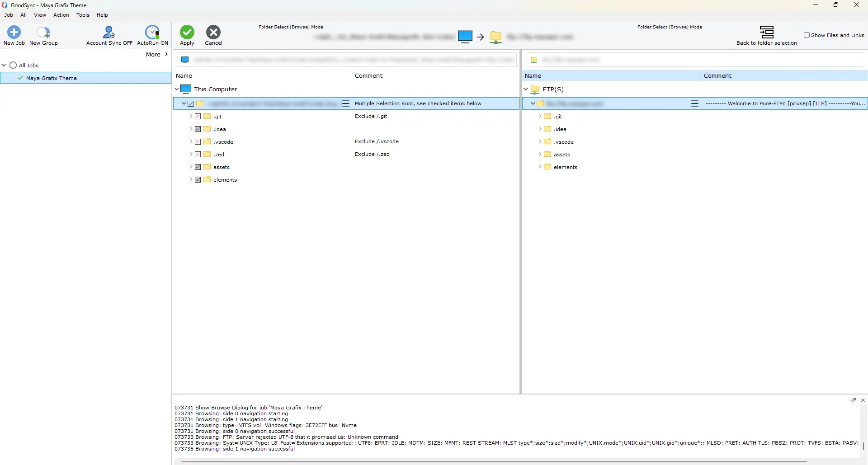Image resolution: width=868 pixels, height=465 pixels.
Task: Click the log panel horizontal scrollbar
Action: tap(494, 462)
